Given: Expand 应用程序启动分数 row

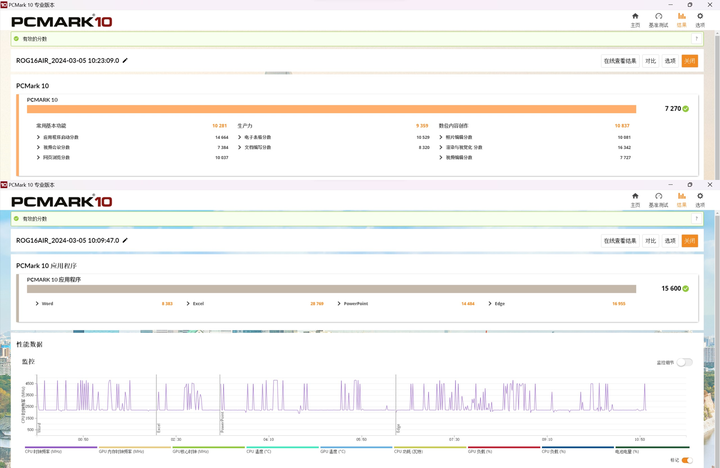Looking at the screenshot, I should (x=39, y=137).
